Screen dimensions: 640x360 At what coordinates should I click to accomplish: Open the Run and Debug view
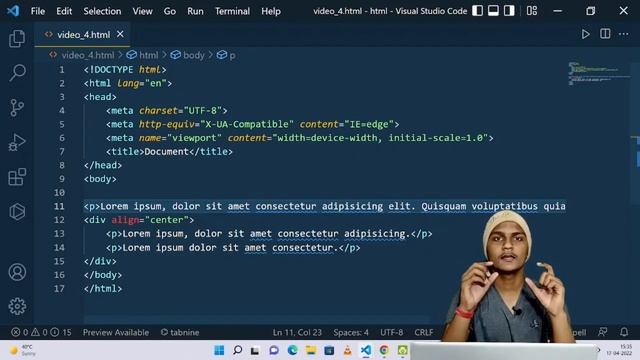tap(17, 142)
